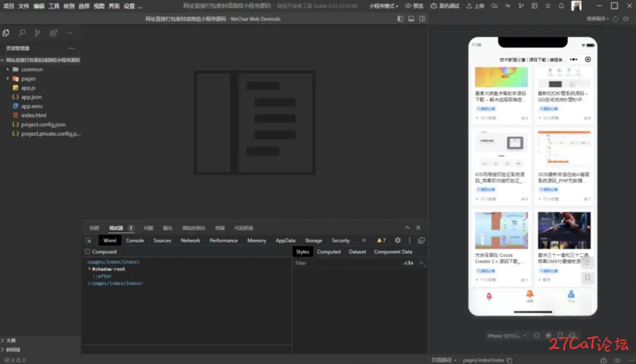The height and width of the screenshot is (364, 636).
Task: Activate the element inspector picker icon
Action: tap(89, 241)
